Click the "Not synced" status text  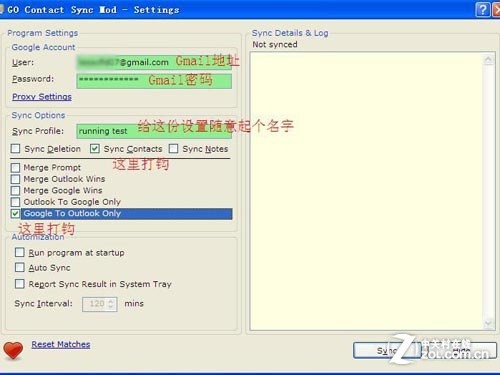[x=275, y=44]
